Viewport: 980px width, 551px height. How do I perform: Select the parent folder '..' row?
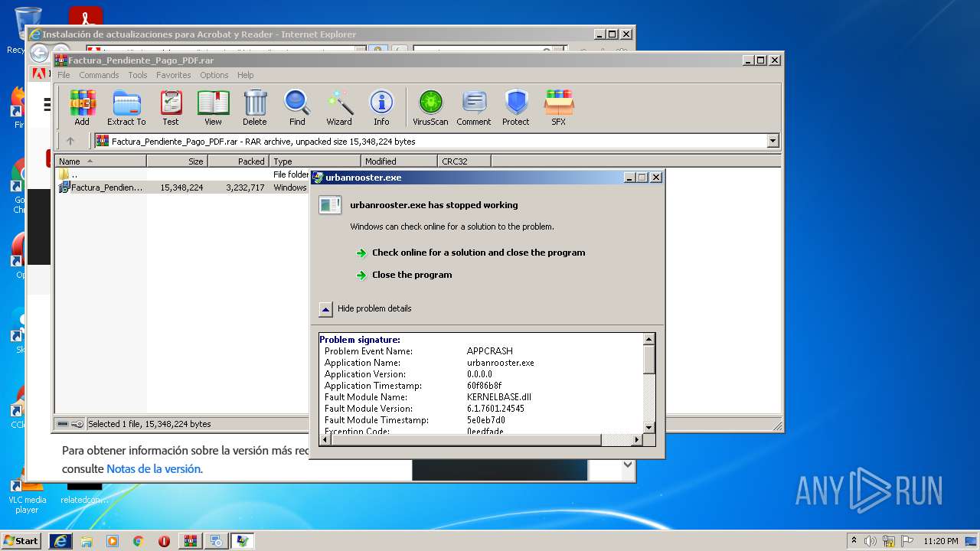tap(182, 174)
